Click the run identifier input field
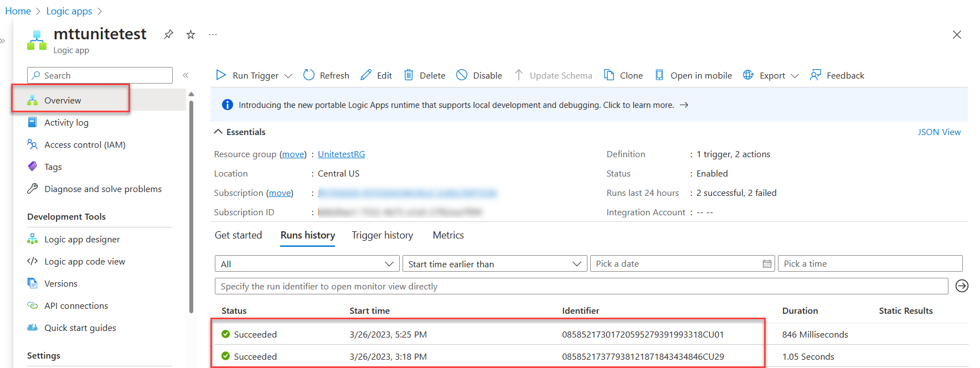The width and height of the screenshot is (980, 368). click(x=581, y=286)
